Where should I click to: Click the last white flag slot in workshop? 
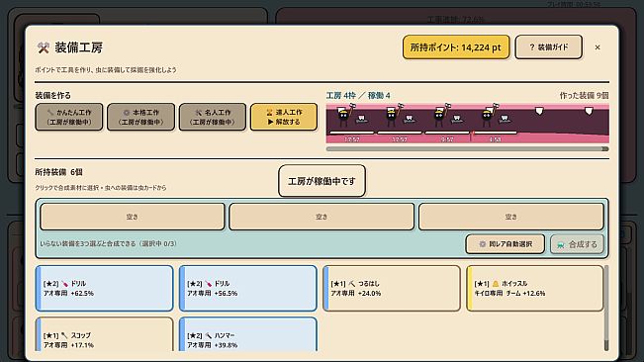589,111
